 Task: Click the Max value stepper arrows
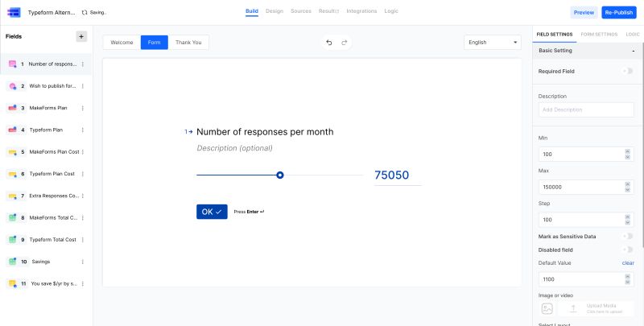coord(627,187)
